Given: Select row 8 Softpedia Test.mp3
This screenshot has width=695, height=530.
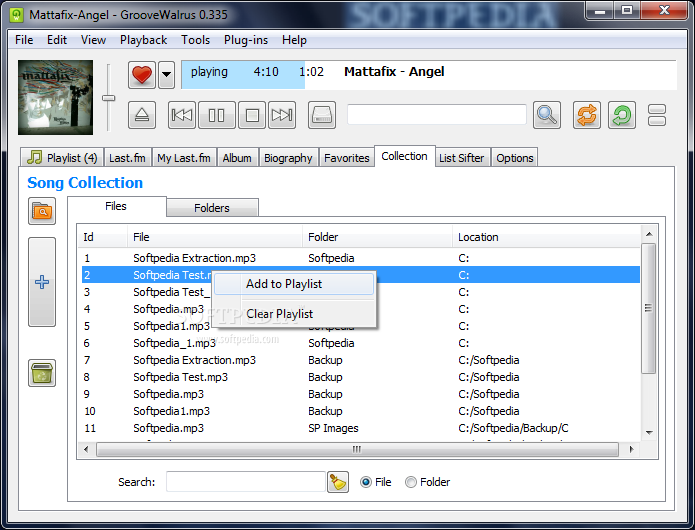Looking at the screenshot, I should 361,377.
